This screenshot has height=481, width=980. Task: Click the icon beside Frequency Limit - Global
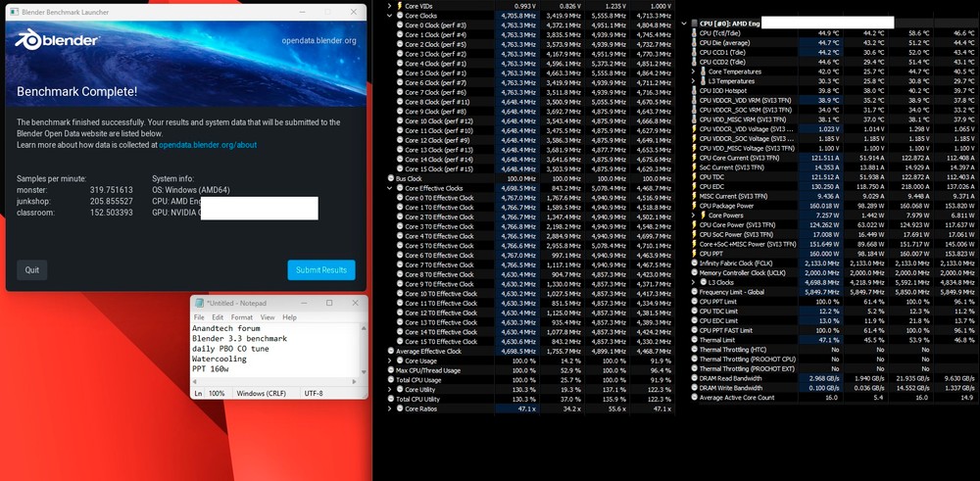click(x=695, y=292)
